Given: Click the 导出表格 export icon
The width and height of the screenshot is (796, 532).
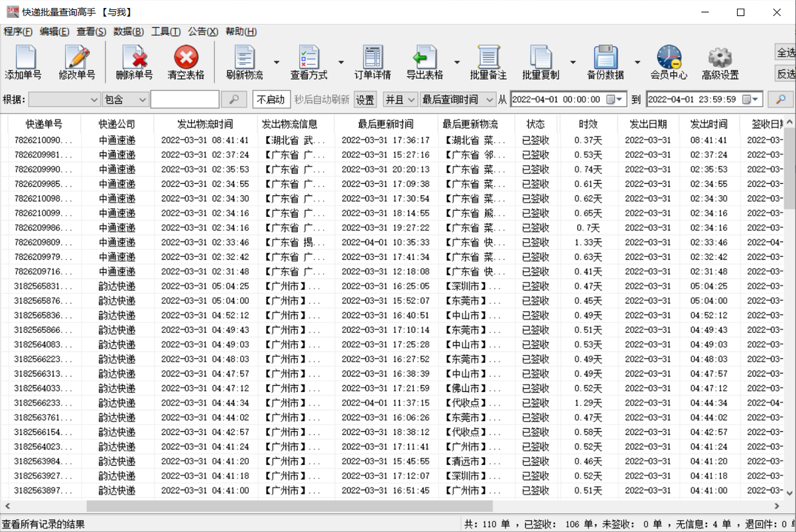Looking at the screenshot, I should [425, 62].
